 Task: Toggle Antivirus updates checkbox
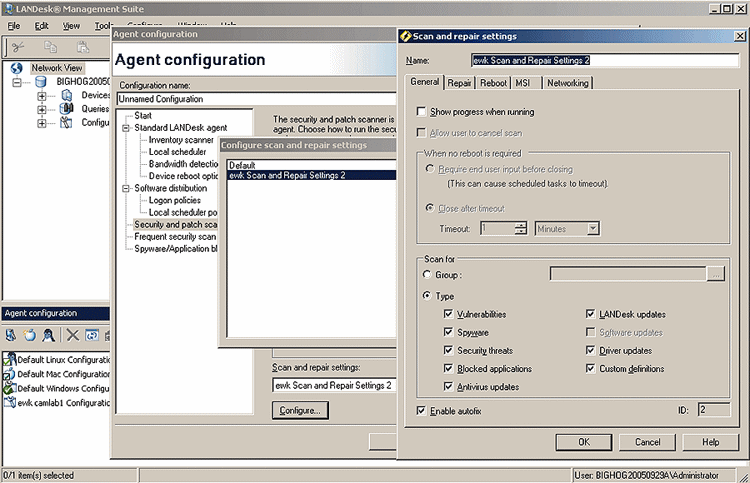point(448,386)
